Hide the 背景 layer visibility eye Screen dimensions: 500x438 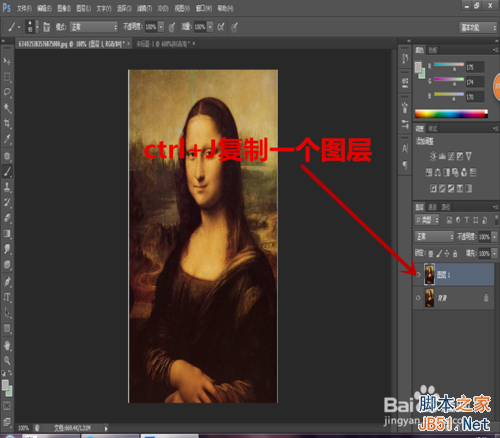tap(418, 298)
